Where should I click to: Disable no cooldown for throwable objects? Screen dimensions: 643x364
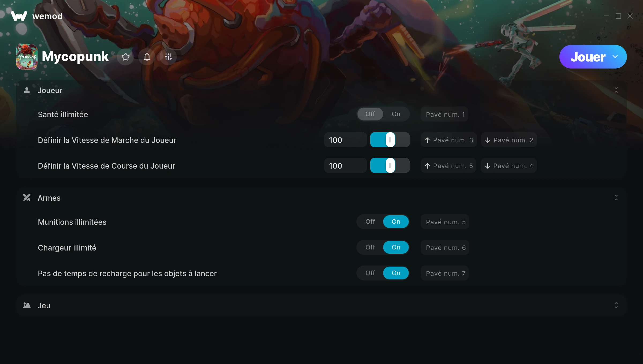point(370,273)
